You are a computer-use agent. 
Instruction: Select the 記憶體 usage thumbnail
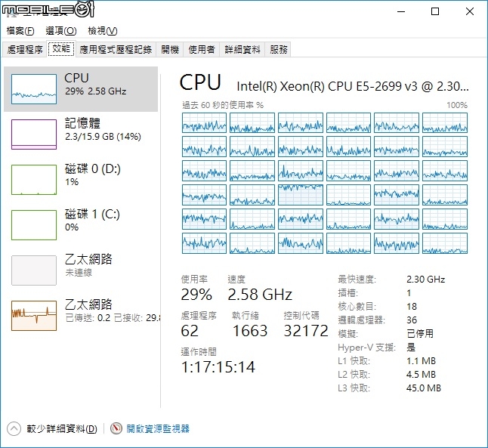[34, 134]
